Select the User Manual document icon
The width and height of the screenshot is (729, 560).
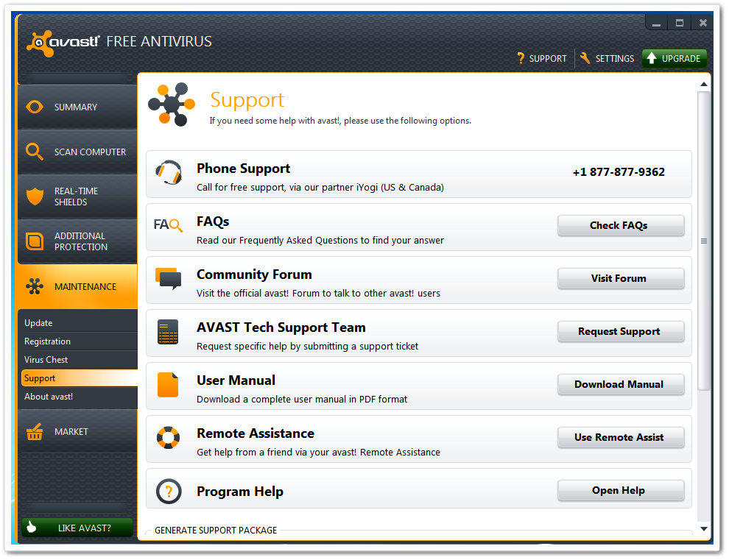[169, 384]
